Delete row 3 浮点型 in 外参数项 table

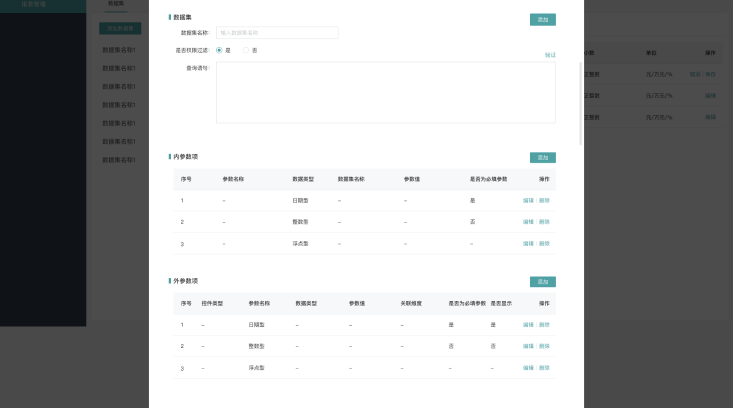[x=544, y=369]
